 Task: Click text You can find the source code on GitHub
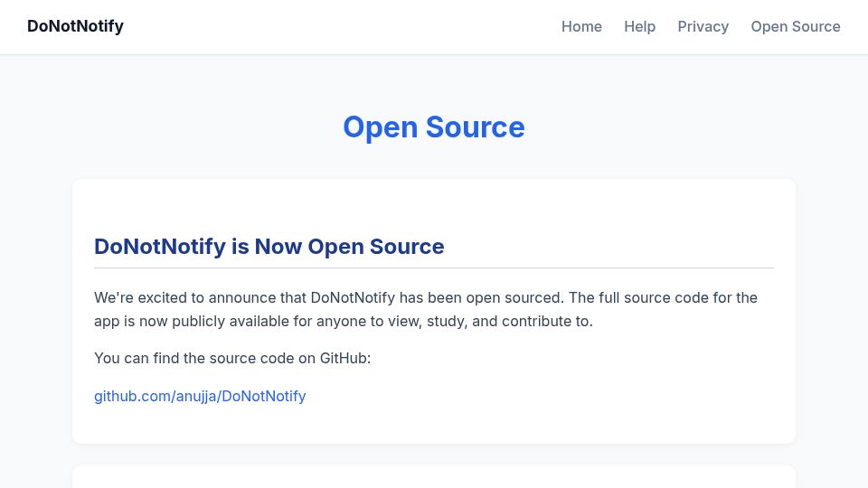click(x=232, y=359)
